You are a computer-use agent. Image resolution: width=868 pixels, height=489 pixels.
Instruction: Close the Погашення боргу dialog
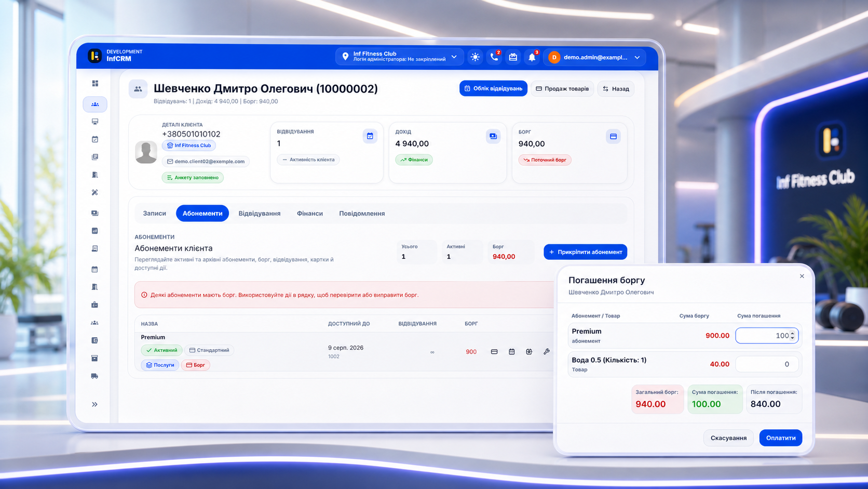coord(802,276)
